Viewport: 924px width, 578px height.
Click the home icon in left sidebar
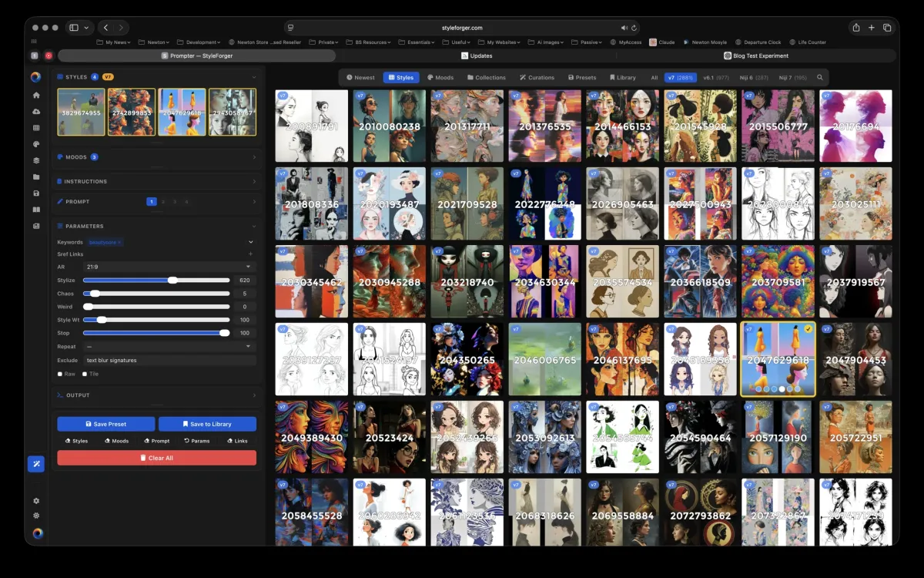(36, 96)
